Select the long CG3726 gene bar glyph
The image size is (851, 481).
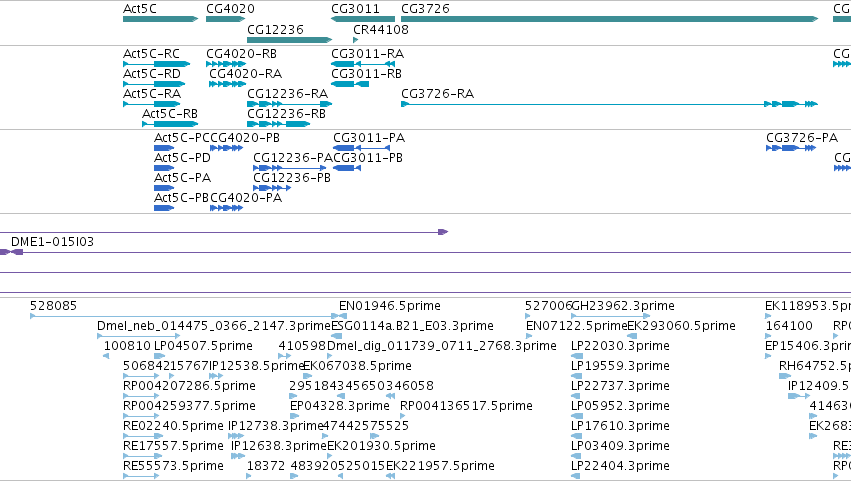click(609, 19)
